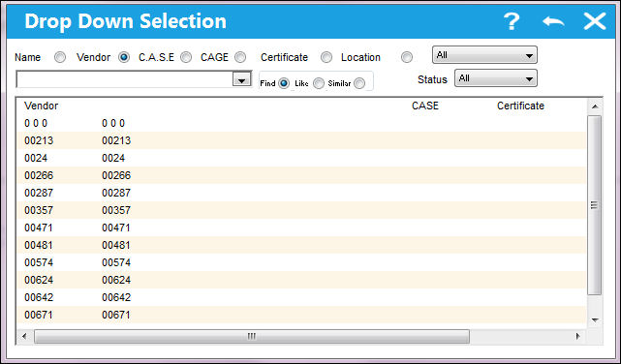Select vendor row 00481
The width and height of the screenshot is (621, 364).
(x=301, y=245)
